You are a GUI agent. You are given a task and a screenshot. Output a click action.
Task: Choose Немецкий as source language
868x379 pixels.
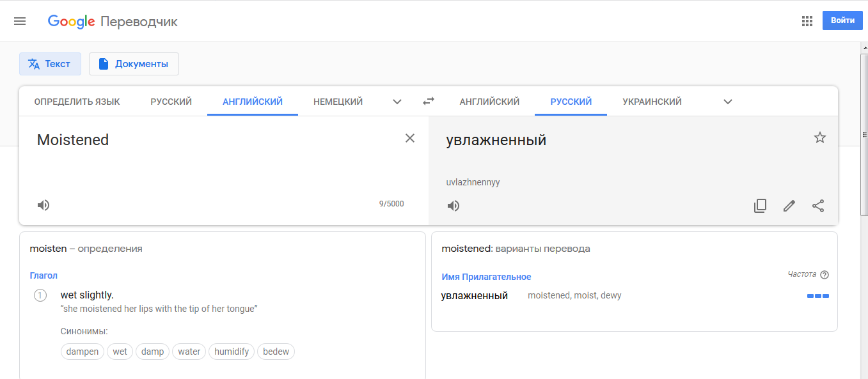pyautogui.click(x=338, y=102)
